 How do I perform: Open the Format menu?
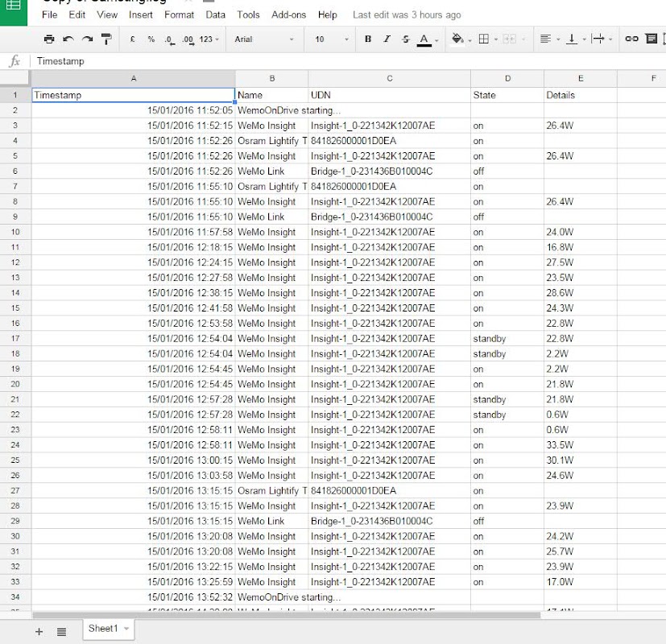180,14
